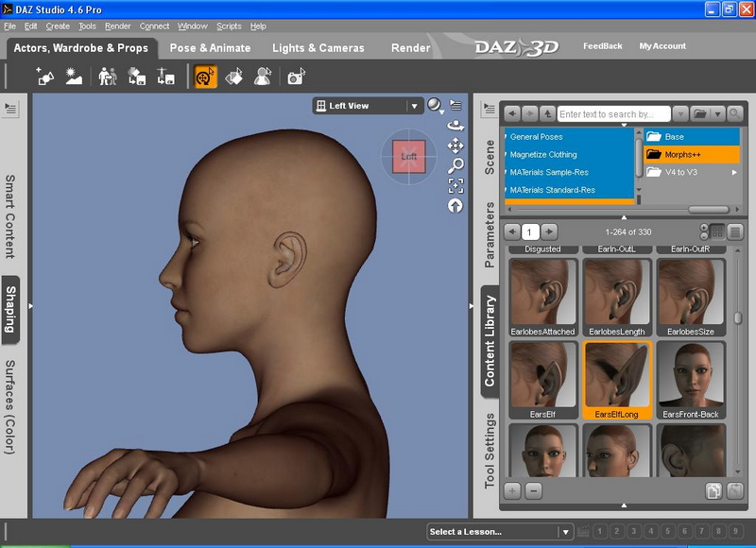
Task: Switch to the Scene pane tab
Action: [490, 157]
